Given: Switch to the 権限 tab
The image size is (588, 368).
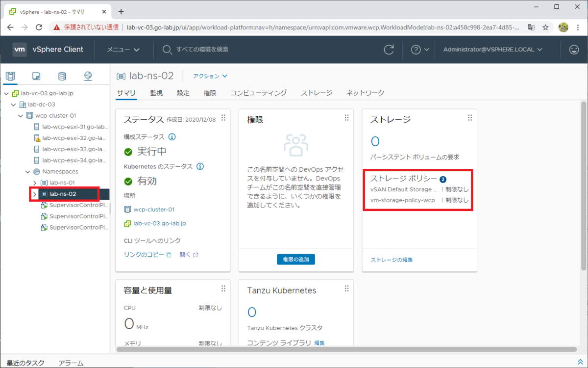Looking at the screenshot, I should point(210,93).
